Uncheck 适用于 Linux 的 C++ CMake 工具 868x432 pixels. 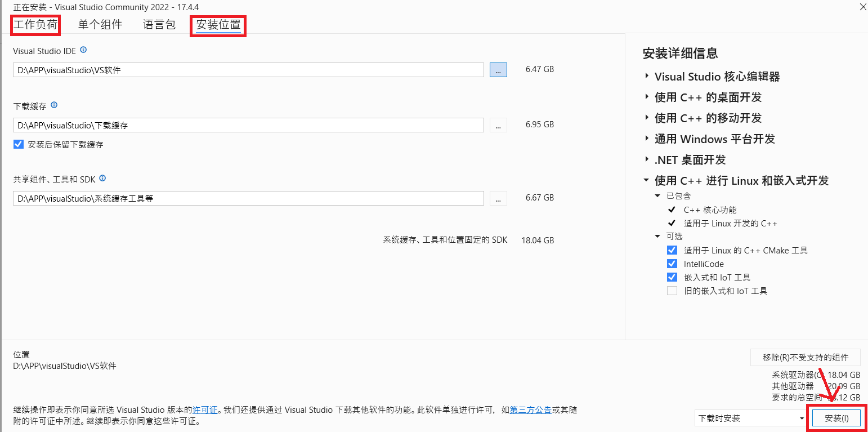pos(672,250)
